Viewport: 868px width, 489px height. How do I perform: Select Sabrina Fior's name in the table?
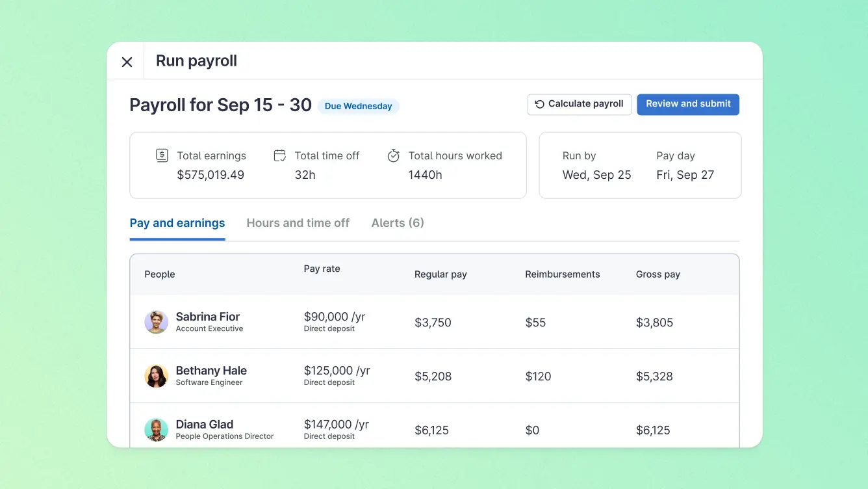208,317
